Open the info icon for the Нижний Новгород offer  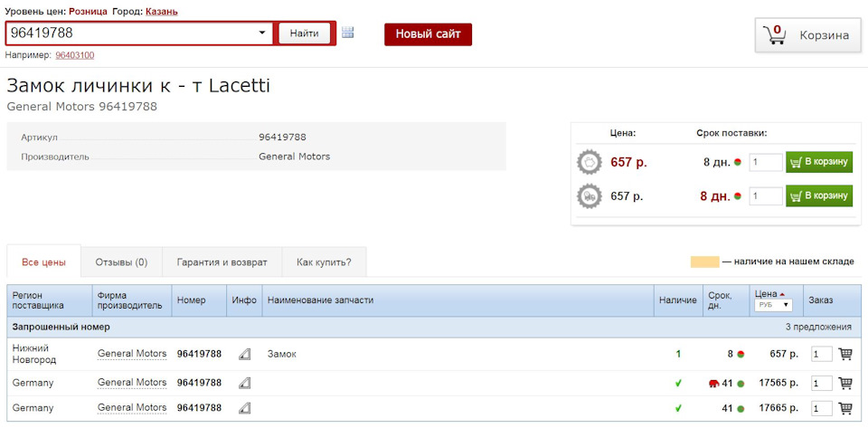coord(244,355)
